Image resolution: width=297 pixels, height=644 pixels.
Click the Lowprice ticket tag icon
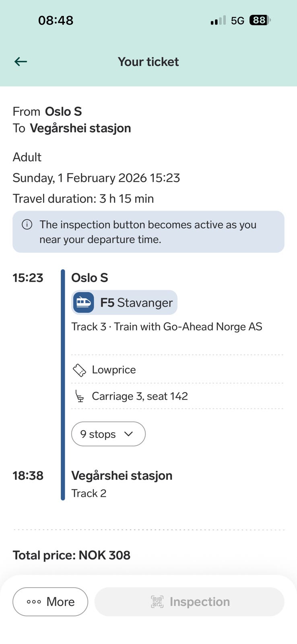(x=79, y=370)
